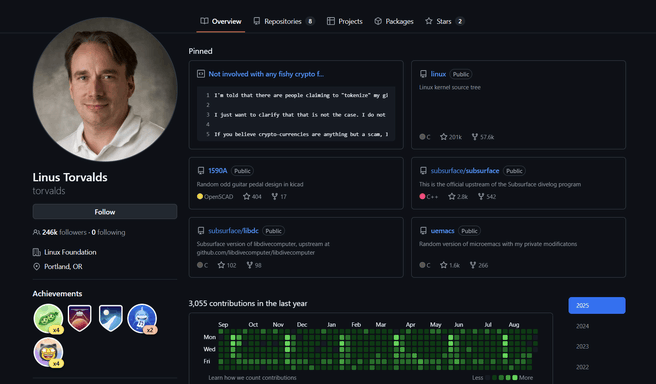The height and width of the screenshot is (384, 656).
Task: Open the 246k followers link
Action: 64,232
